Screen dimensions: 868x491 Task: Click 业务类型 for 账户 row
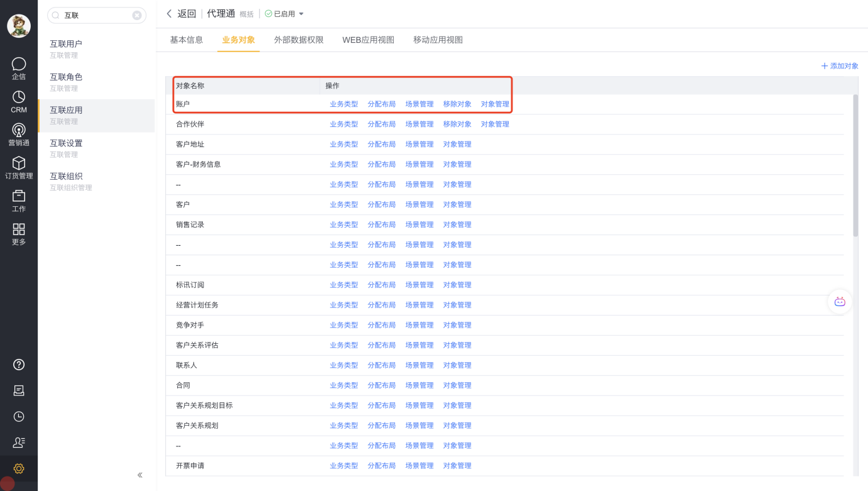coord(344,104)
